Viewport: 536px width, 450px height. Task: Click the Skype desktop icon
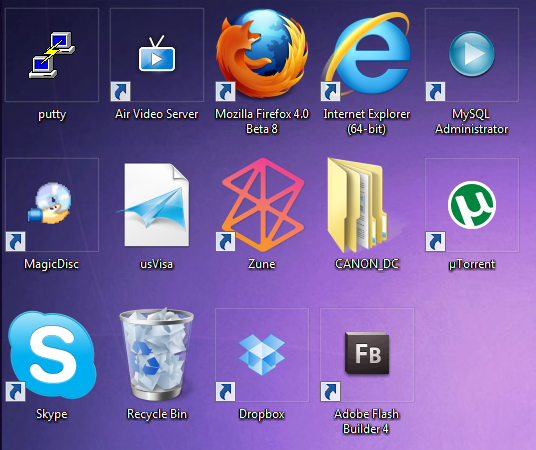point(52,355)
